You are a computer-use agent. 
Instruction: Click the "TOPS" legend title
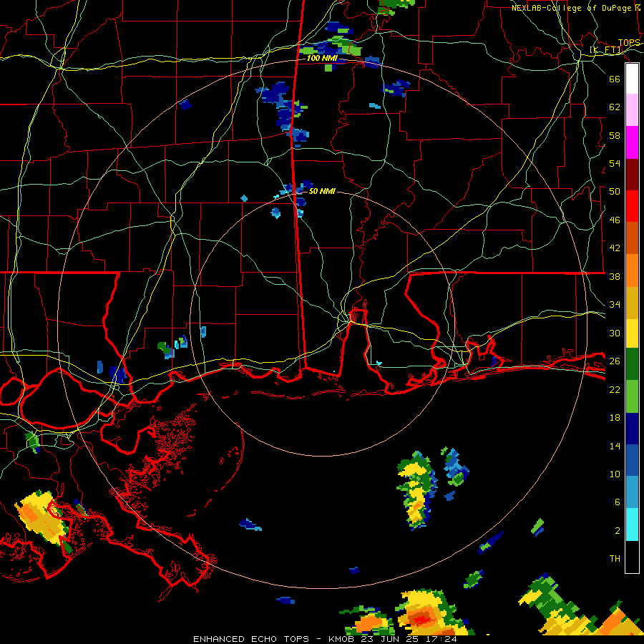click(x=629, y=43)
